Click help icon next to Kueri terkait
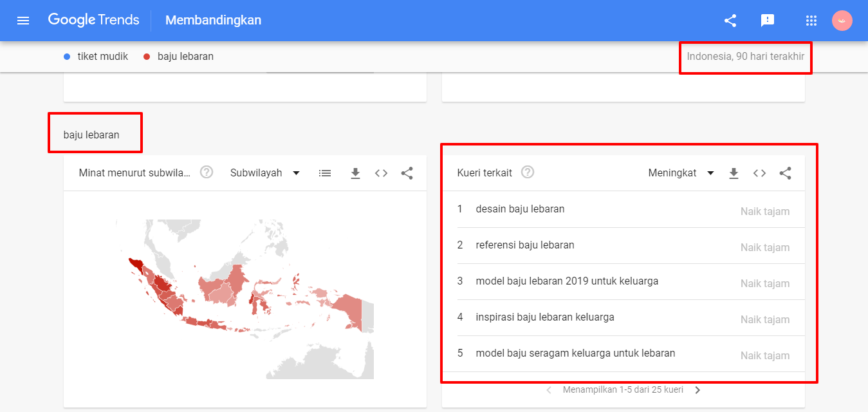868x412 pixels. pyautogui.click(x=528, y=173)
